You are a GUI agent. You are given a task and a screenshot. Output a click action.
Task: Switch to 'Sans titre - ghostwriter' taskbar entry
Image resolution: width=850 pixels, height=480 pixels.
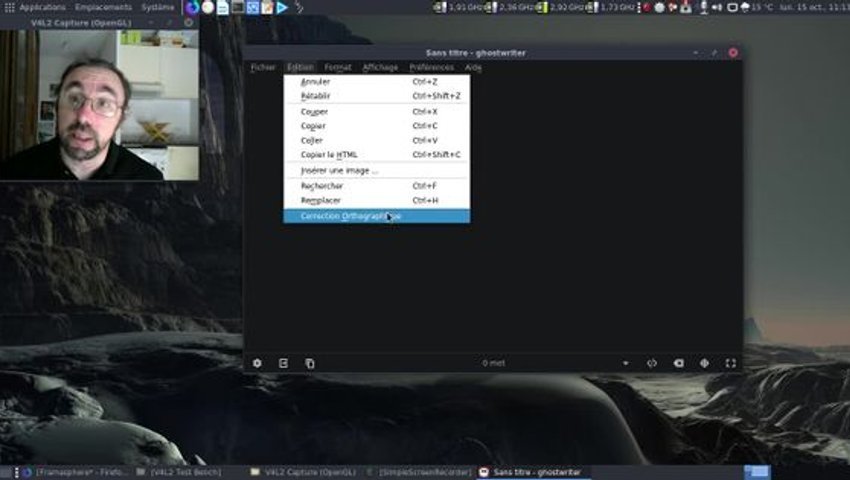tap(531, 472)
